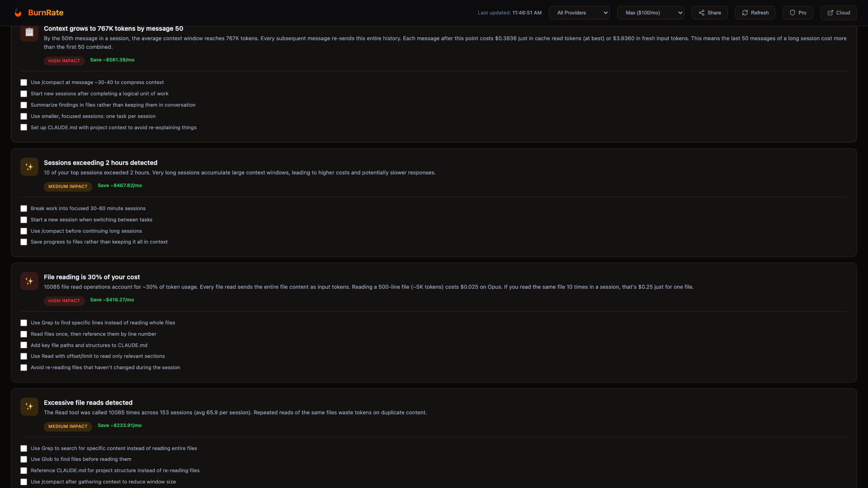Image resolution: width=868 pixels, height=488 pixels.
Task: Click the BurnRate flame logo icon
Action: 18,13
